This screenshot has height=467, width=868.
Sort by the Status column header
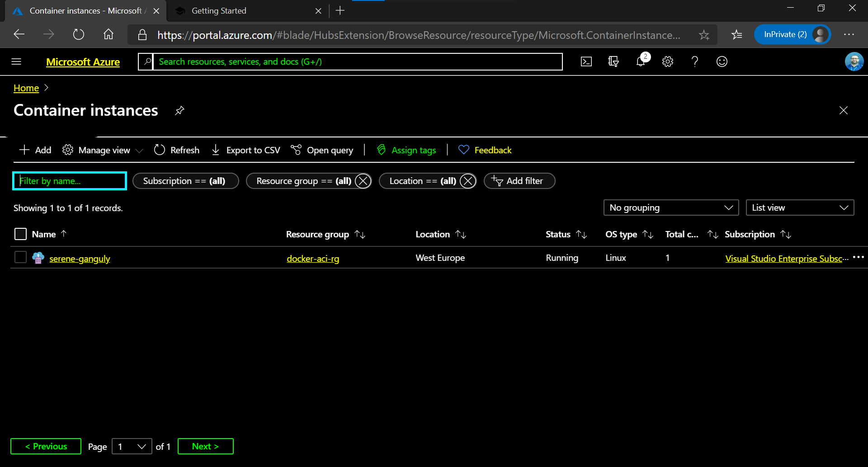558,234
